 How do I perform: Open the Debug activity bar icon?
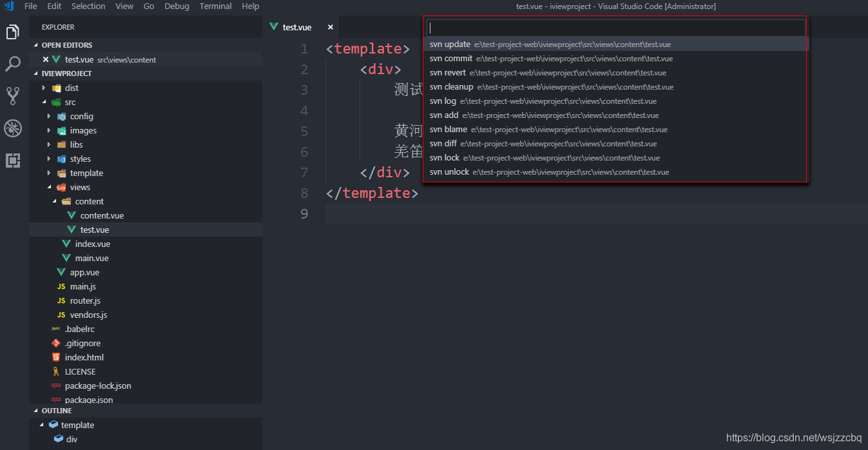point(13,128)
